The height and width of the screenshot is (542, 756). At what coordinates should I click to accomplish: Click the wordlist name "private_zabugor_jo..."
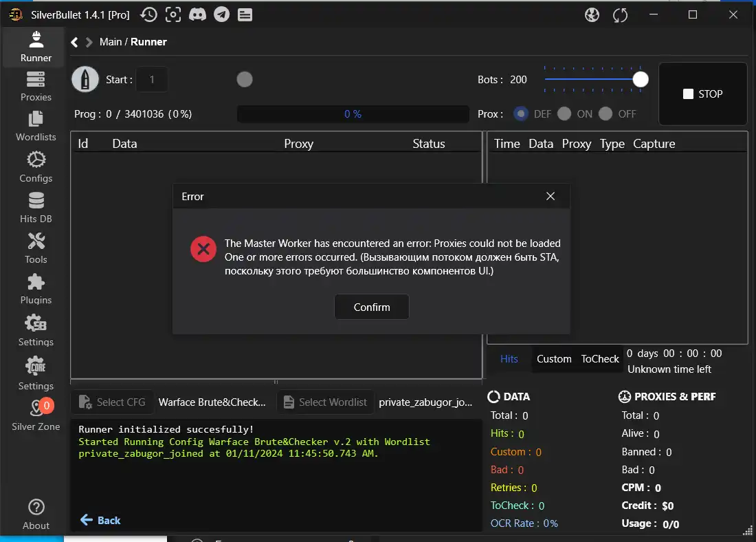(x=425, y=402)
